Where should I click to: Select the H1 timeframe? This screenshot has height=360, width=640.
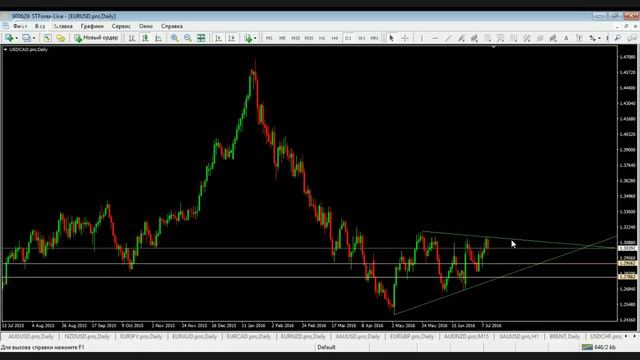[x=322, y=38]
